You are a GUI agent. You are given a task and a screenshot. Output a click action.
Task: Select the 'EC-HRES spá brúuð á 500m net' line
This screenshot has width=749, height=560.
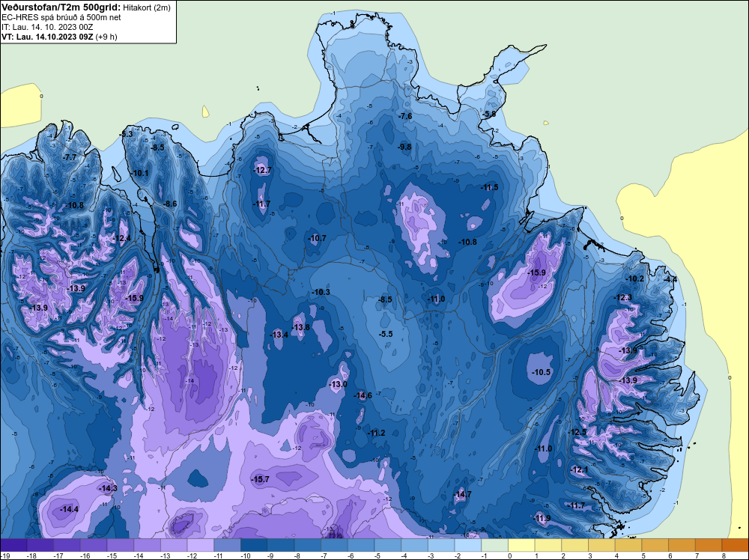tap(61, 17)
